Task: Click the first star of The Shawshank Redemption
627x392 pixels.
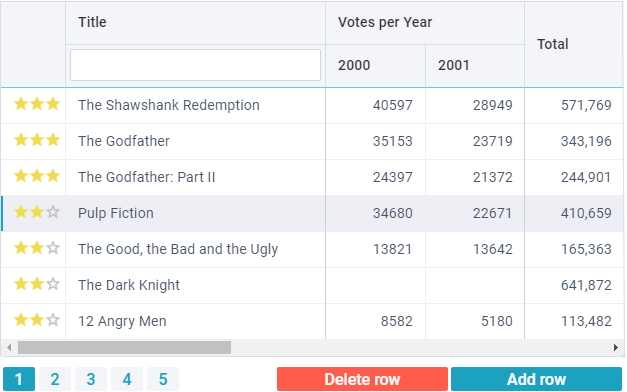Action: pos(21,104)
